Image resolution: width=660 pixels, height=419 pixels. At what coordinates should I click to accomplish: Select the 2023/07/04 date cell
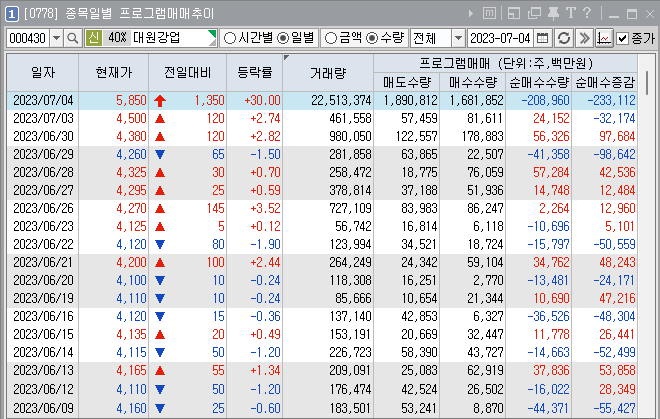[43, 100]
